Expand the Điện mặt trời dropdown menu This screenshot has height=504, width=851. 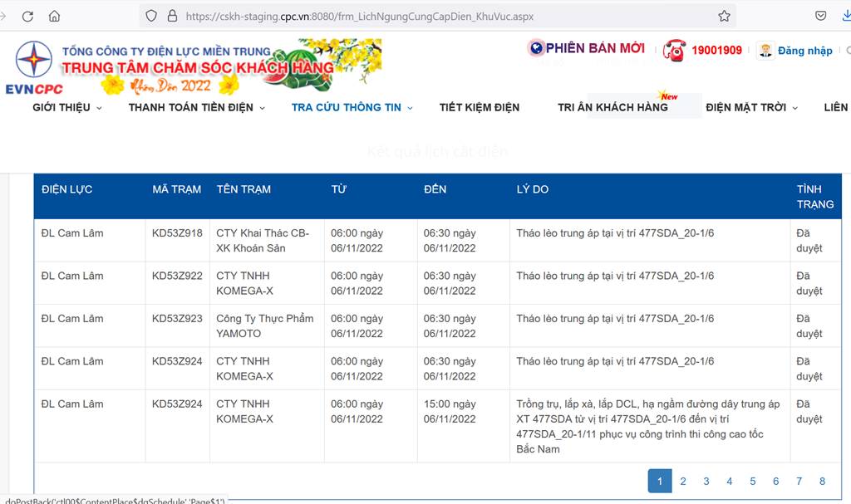click(751, 107)
